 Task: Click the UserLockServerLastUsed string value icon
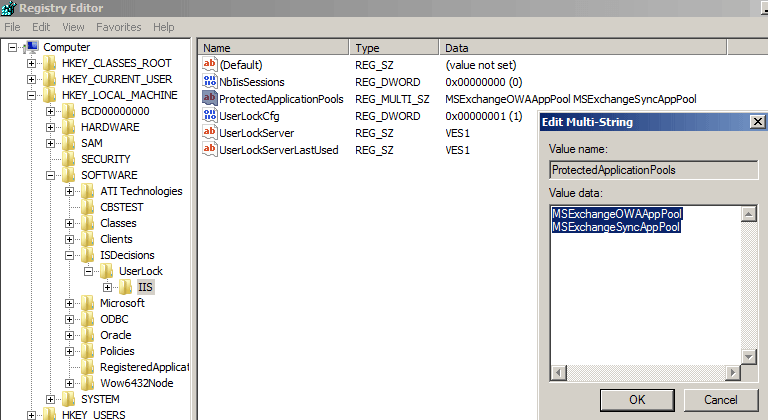pyautogui.click(x=210, y=149)
